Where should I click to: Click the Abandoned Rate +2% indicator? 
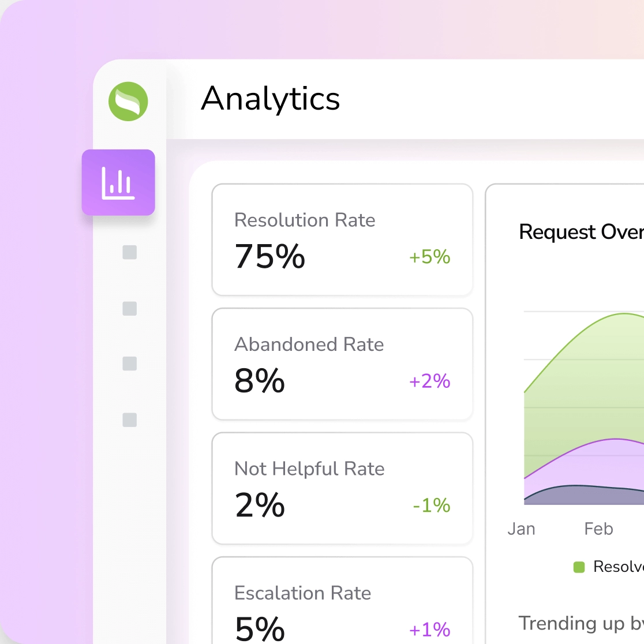[x=429, y=381]
